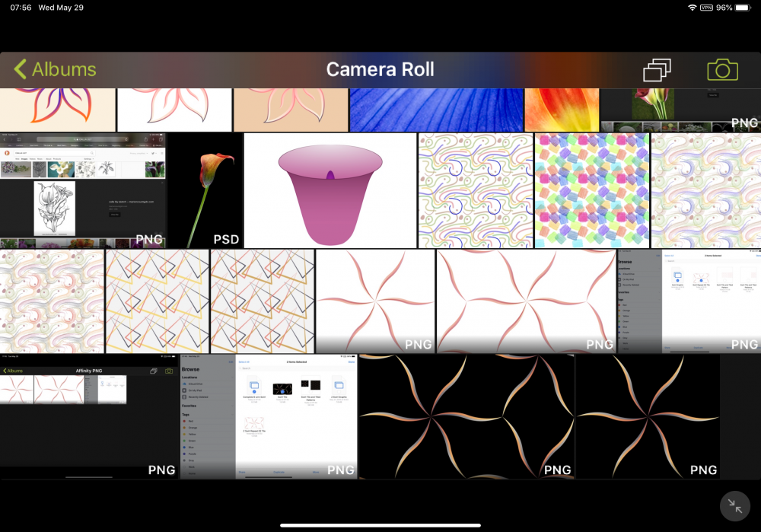Select the pink outlined flower on white
The image size is (761, 532).
click(x=174, y=110)
